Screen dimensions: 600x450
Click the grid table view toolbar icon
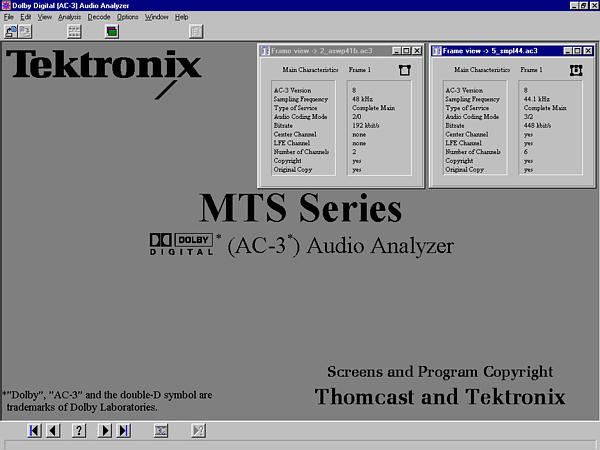click(74, 31)
